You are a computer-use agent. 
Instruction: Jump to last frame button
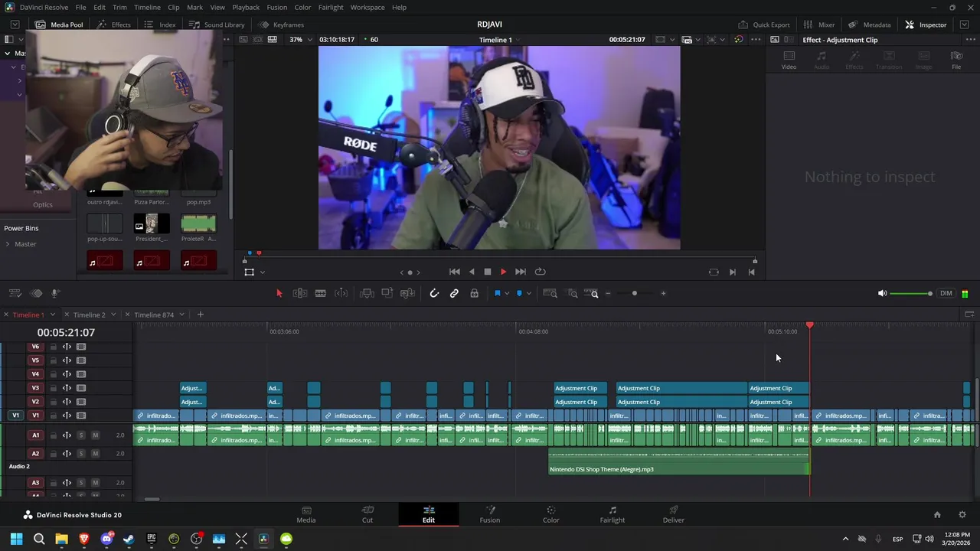click(521, 272)
